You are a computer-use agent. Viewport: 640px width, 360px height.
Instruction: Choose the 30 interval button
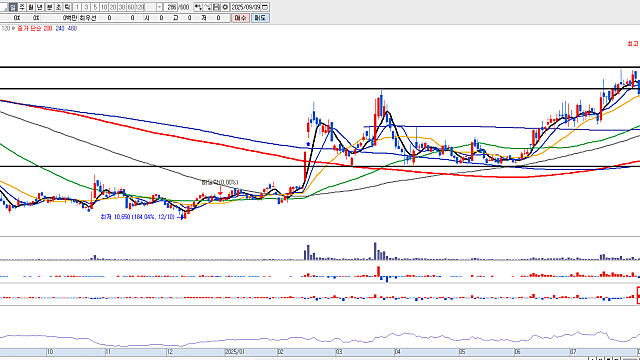point(122,7)
